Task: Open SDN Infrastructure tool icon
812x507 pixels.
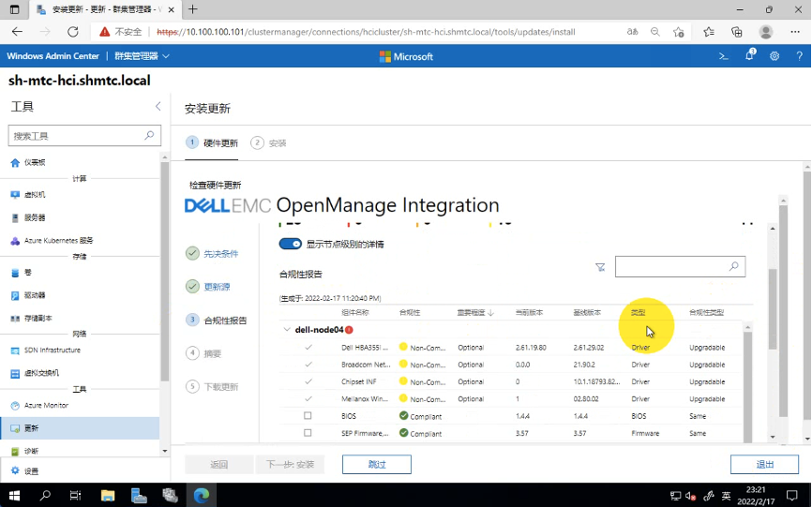Action: point(15,350)
